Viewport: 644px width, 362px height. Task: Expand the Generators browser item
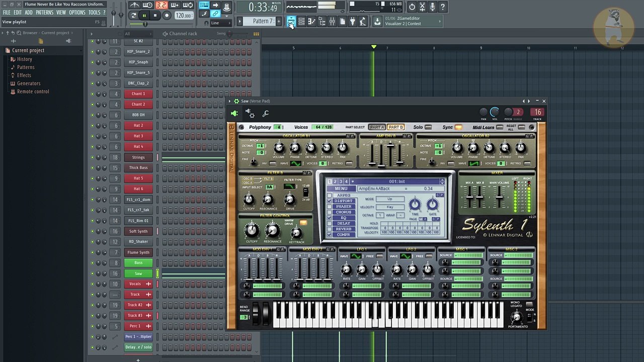coord(29,83)
